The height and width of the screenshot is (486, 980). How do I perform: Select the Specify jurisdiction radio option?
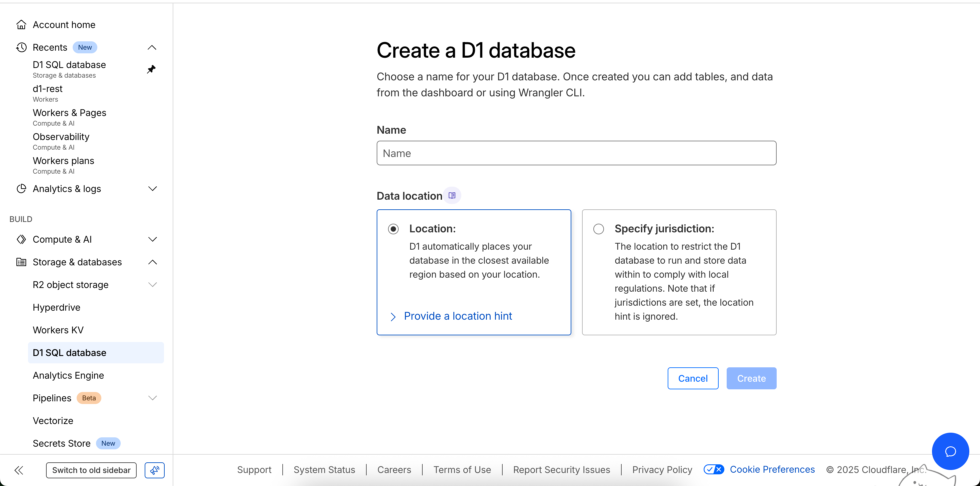[598, 229]
